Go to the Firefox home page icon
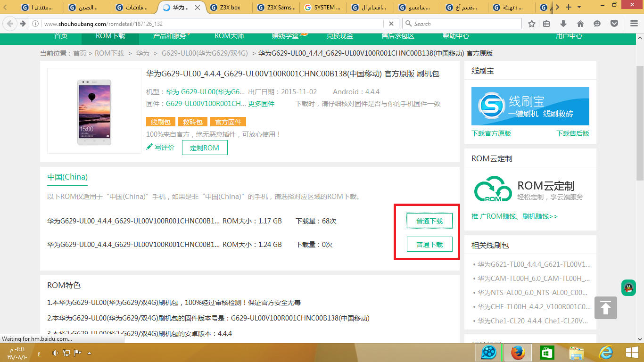The width and height of the screenshot is (644, 362). coord(580,24)
